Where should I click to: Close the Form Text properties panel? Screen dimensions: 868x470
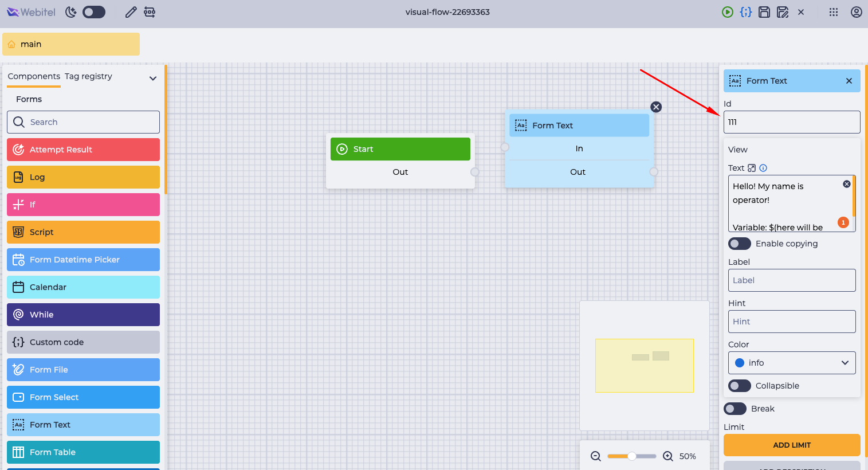point(849,81)
